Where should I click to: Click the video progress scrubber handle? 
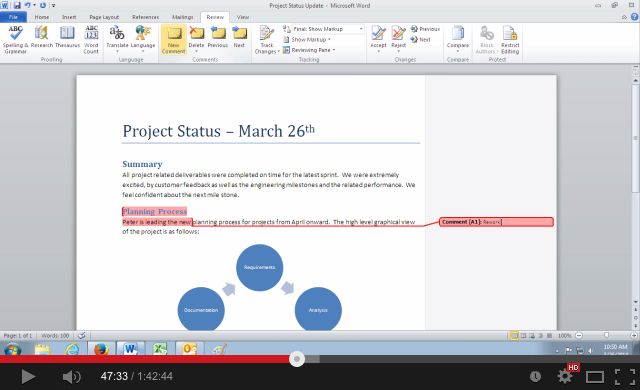point(297,359)
